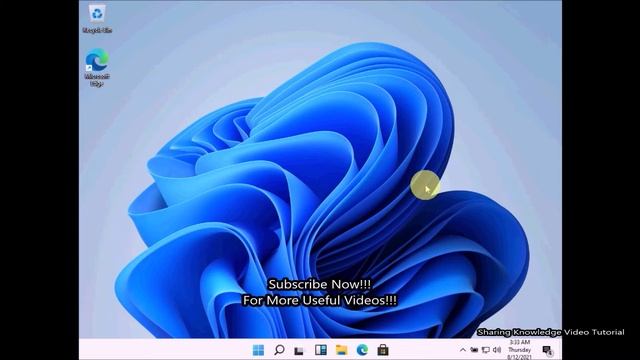Expand the hidden system tray icons chevron
Screen dimensions: 640x360
point(462,350)
